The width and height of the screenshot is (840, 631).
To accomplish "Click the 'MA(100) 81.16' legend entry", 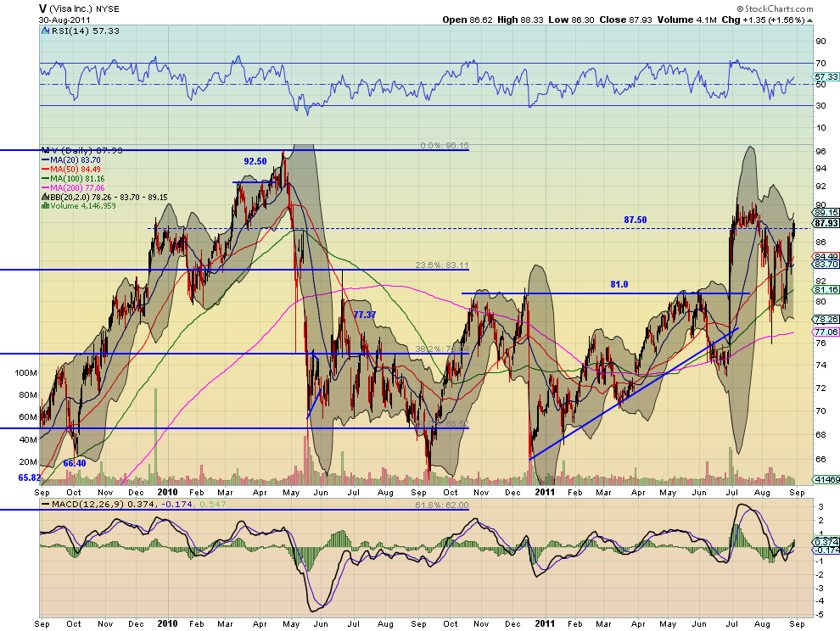I will pyautogui.click(x=77, y=178).
